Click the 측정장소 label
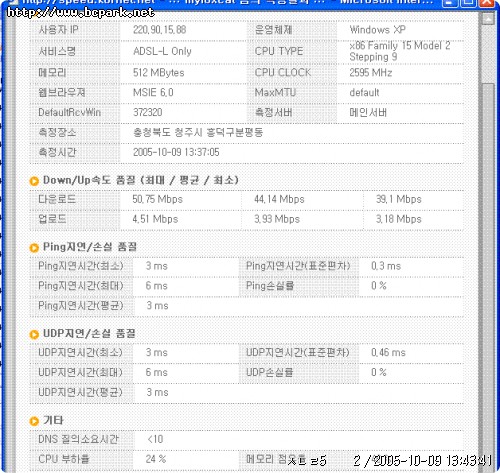The height and width of the screenshot is (473, 500). pyautogui.click(x=57, y=133)
